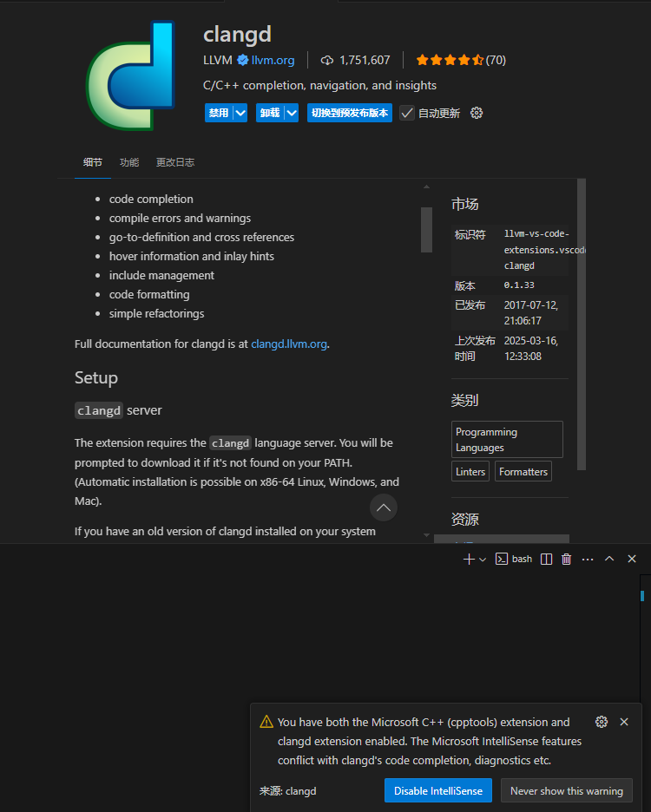The height and width of the screenshot is (812, 651).
Task: Maximize the panel with chevron-up icon
Action: pyautogui.click(x=609, y=559)
